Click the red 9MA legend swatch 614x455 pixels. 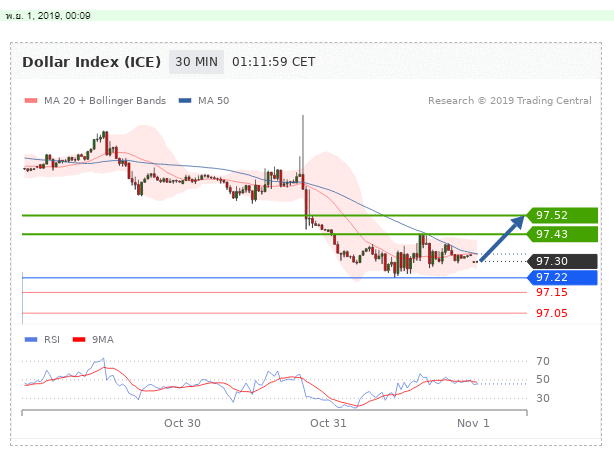pos(79,339)
